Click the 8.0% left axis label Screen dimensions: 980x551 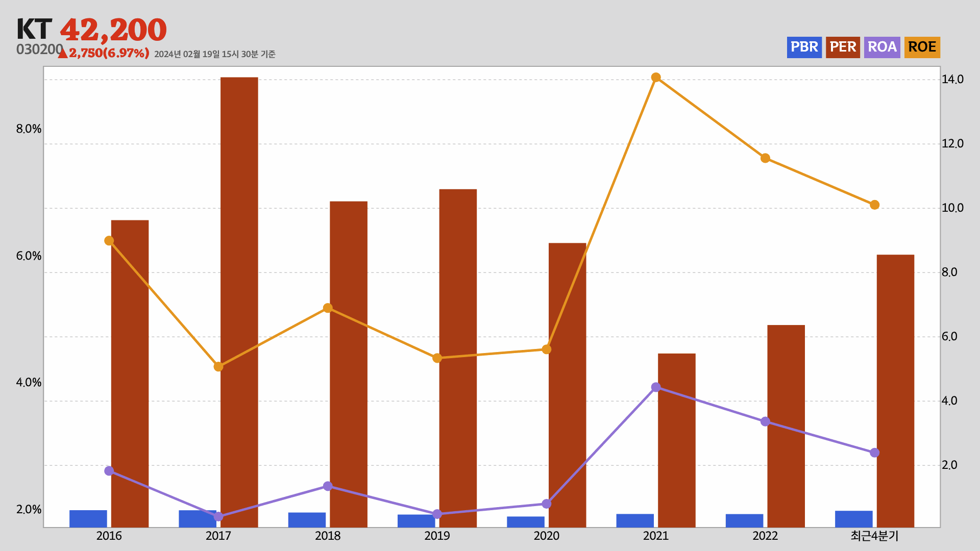click(x=29, y=129)
